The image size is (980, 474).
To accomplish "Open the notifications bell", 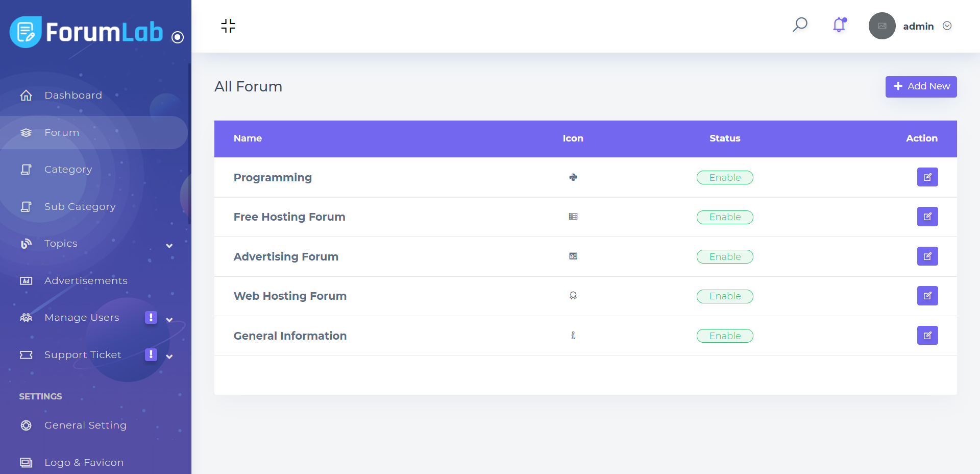I will coord(839,25).
